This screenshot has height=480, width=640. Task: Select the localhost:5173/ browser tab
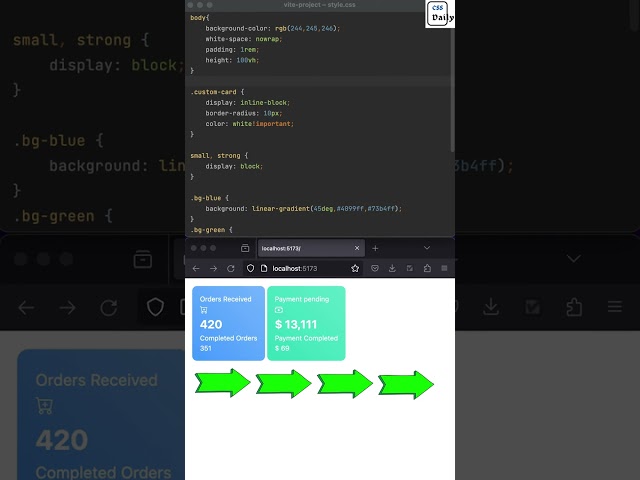coord(311,248)
